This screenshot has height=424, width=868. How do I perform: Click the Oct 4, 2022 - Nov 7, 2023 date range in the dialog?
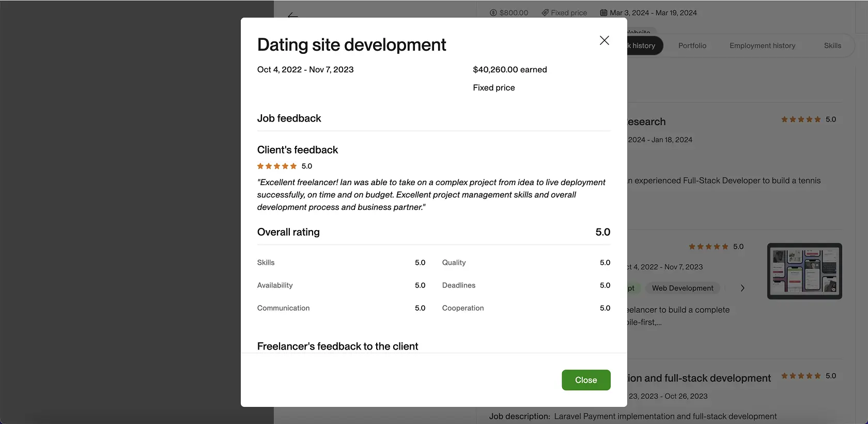coord(305,69)
